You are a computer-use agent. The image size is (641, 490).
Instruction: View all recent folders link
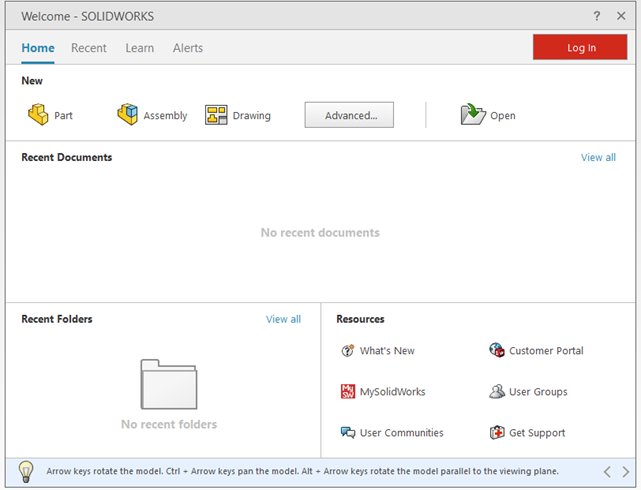(x=283, y=319)
